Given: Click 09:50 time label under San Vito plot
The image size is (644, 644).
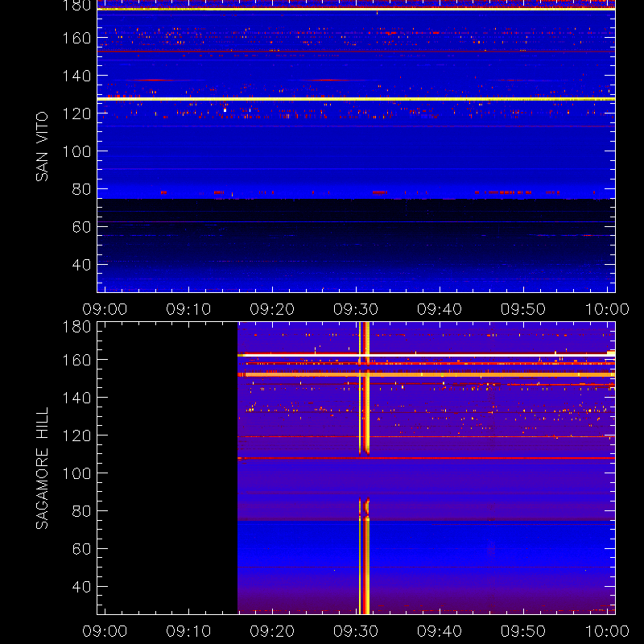Looking at the screenshot, I should [523, 309].
